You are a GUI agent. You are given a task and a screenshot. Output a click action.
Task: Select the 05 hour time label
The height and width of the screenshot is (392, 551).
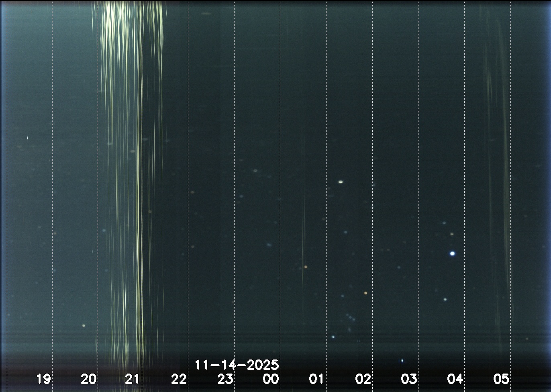click(501, 379)
